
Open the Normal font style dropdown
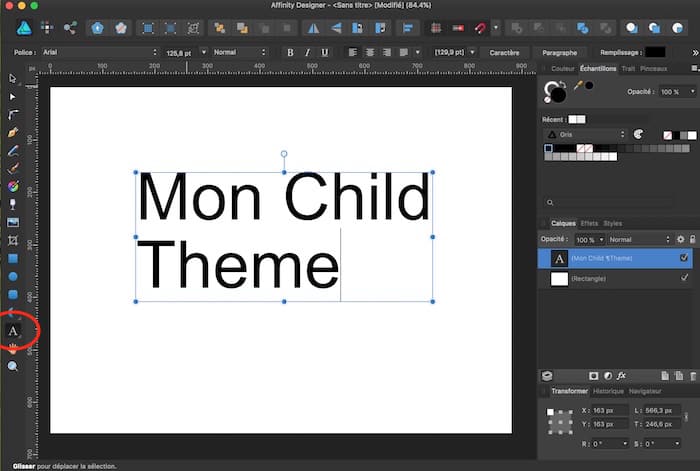(x=239, y=52)
